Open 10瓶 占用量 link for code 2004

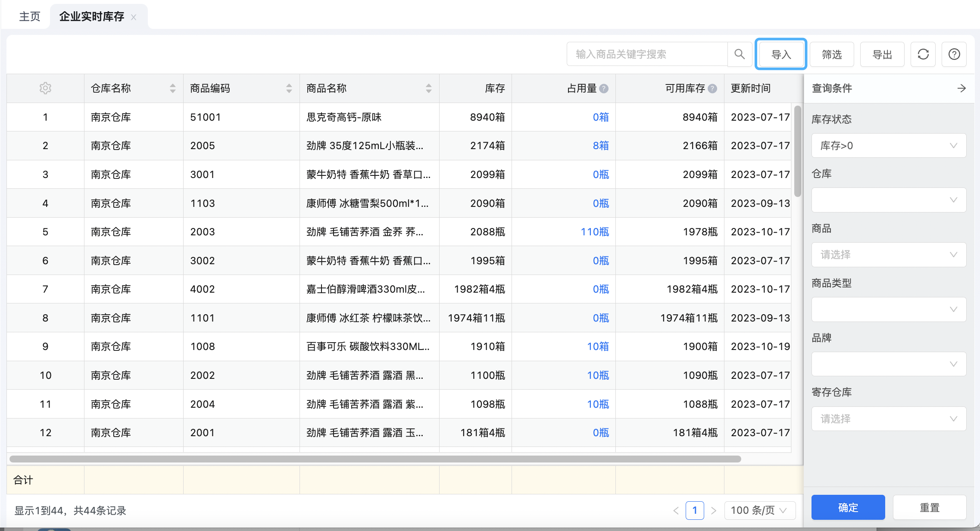(x=598, y=404)
